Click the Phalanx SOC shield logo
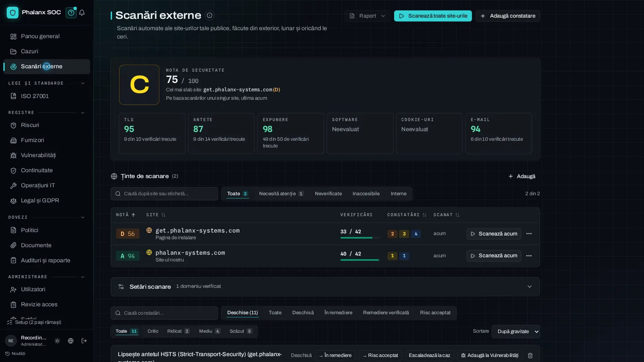This screenshot has height=362, width=644. click(x=13, y=13)
